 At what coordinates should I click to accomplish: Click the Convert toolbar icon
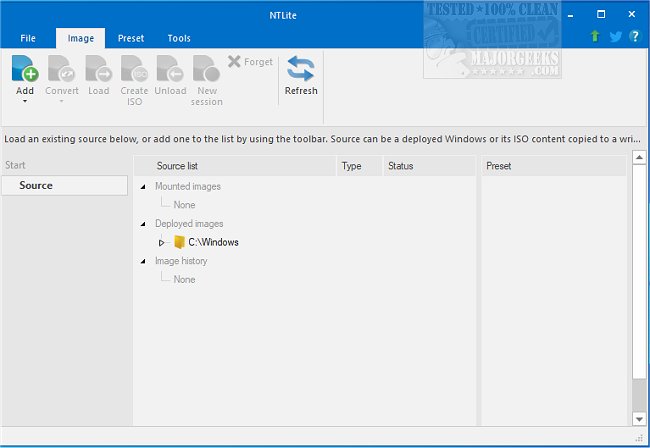(61, 69)
